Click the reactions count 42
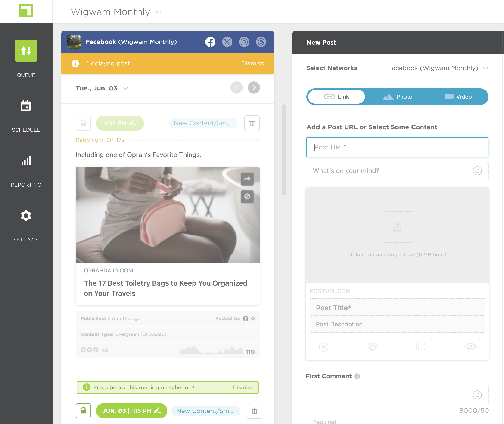This screenshot has width=504, height=424. (105, 350)
